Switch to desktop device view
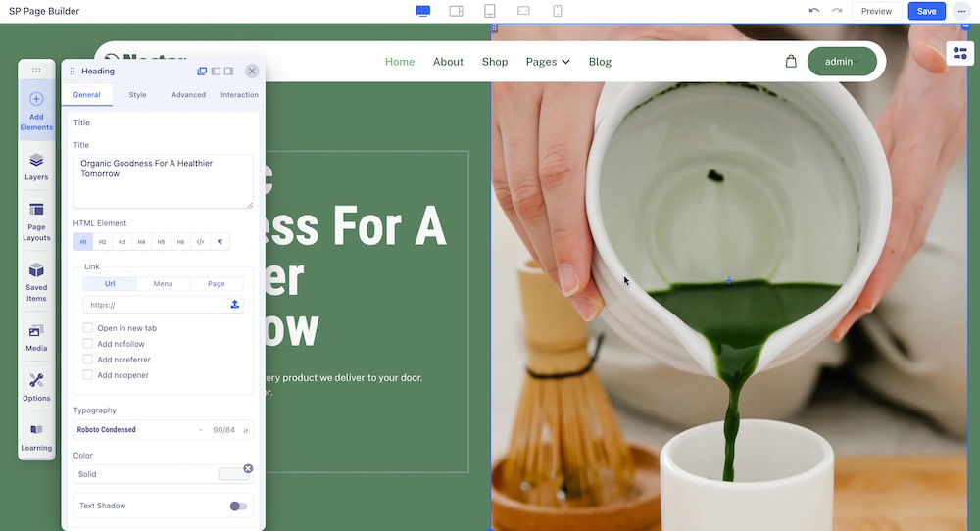Viewport: 980px width, 531px height. click(x=423, y=11)
